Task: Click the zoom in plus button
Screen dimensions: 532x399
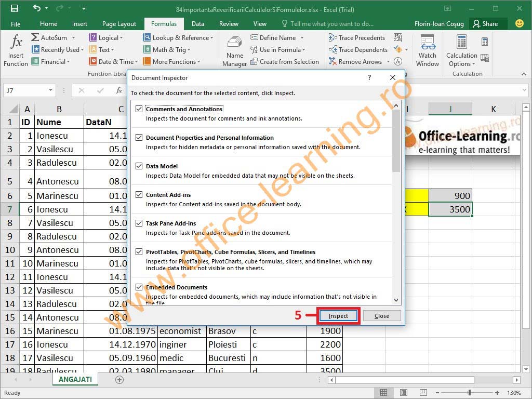Action: (497, 393)
